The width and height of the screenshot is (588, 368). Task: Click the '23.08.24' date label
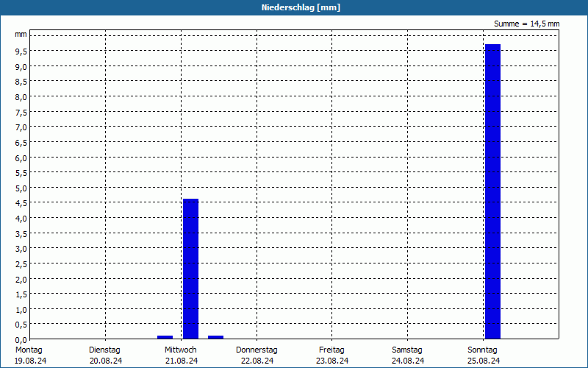coord(332,361)
